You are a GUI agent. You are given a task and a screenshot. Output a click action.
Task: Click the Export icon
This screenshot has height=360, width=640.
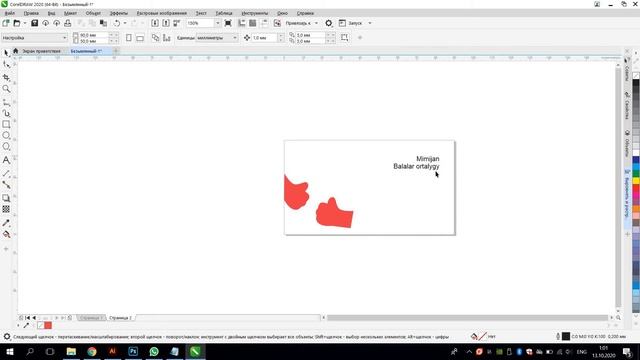166,23
